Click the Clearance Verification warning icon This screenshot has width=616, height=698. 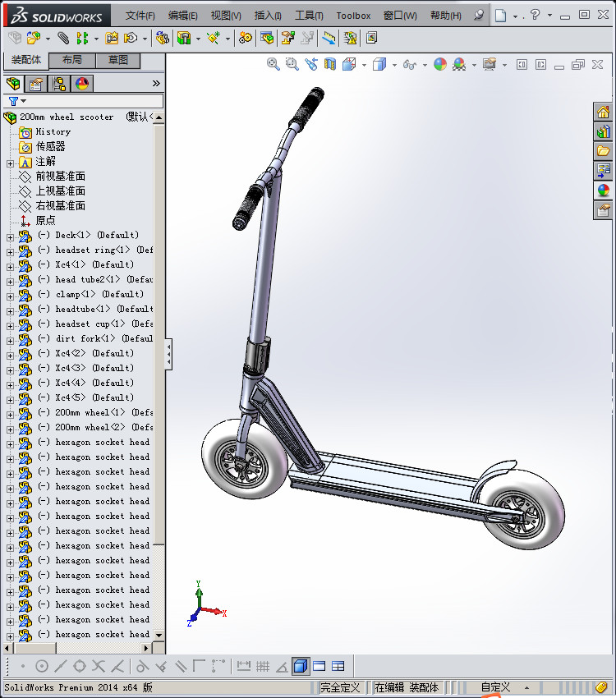(350, 39)
